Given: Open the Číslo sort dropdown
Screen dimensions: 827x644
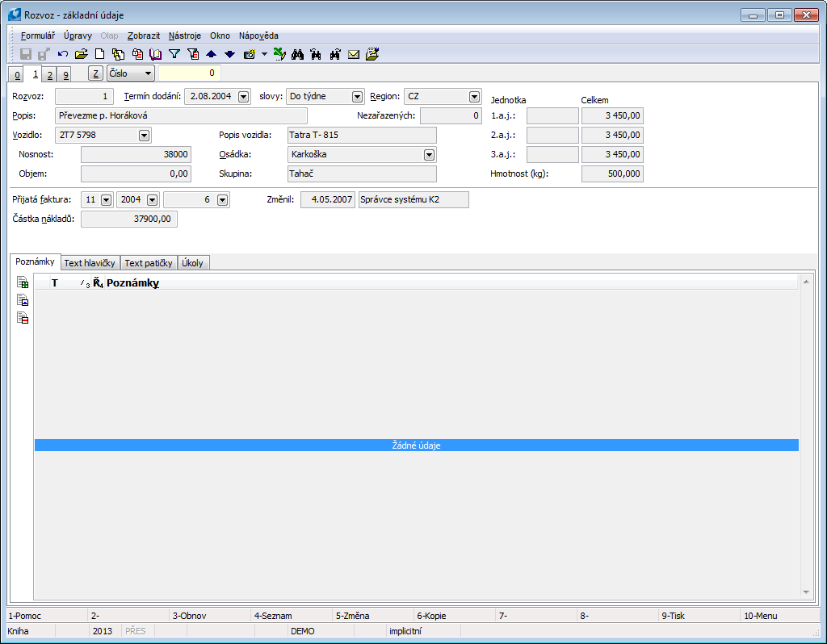Looking at the screenshot, I should 131,73.
